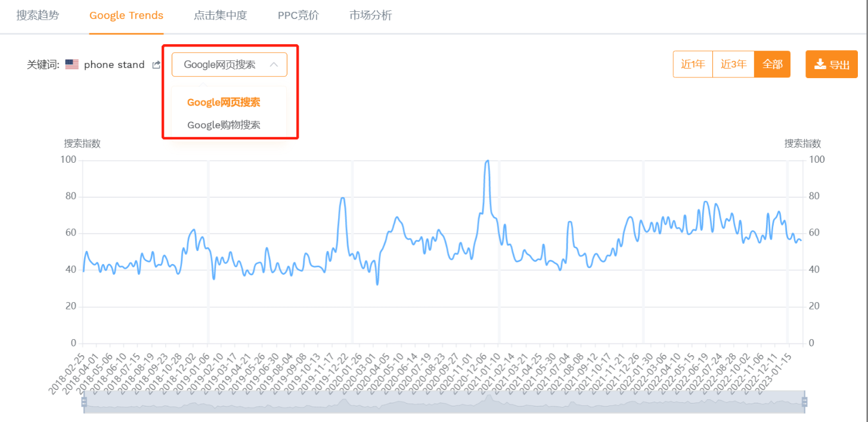This screenshot has width=868, height=422.
Task: Click the download icon in 导出 button
Action: coord(820,64)
